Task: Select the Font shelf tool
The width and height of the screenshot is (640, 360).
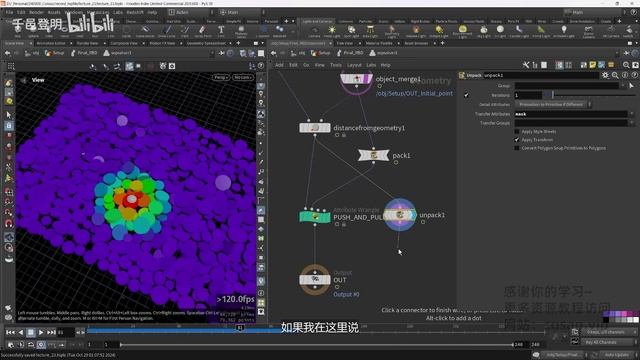Action: click(x=221, y=31)
